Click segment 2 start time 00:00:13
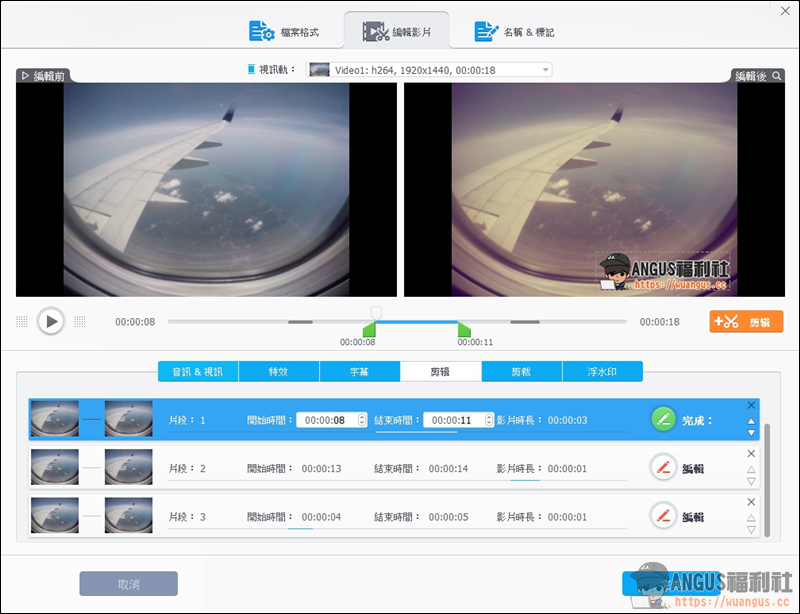This screenshot has height=614, width=800. pos(321,469)
